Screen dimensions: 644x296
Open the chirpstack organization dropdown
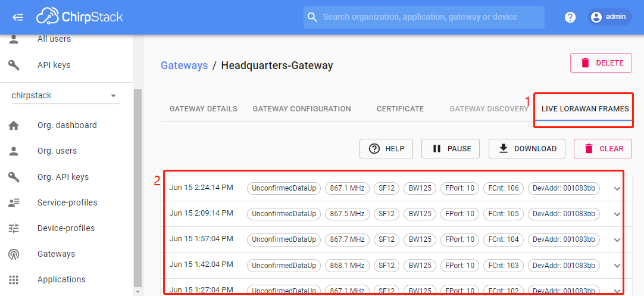tap(65, 95)
